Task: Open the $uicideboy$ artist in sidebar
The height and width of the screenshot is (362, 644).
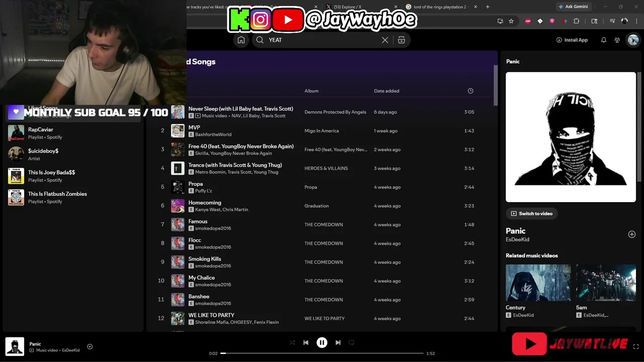Action: [x=73, y=154]
